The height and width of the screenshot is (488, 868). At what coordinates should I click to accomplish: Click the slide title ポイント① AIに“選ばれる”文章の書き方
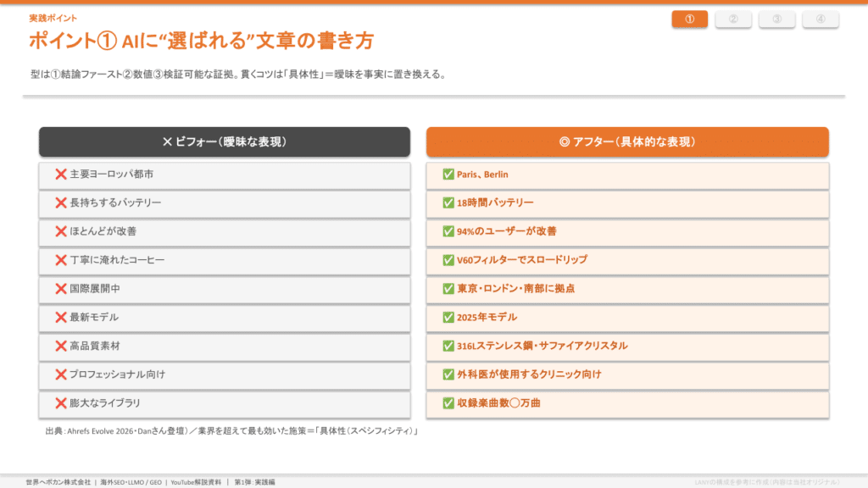coord(202,41)
